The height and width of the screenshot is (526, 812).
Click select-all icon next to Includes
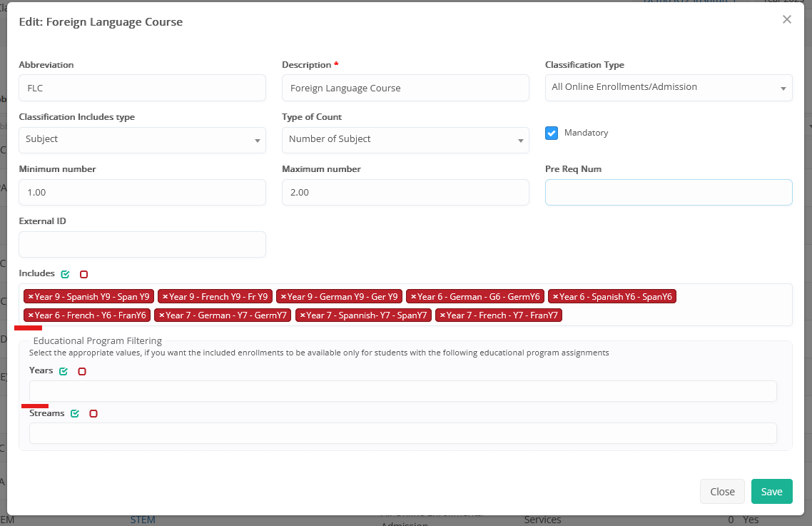(66, 274)
